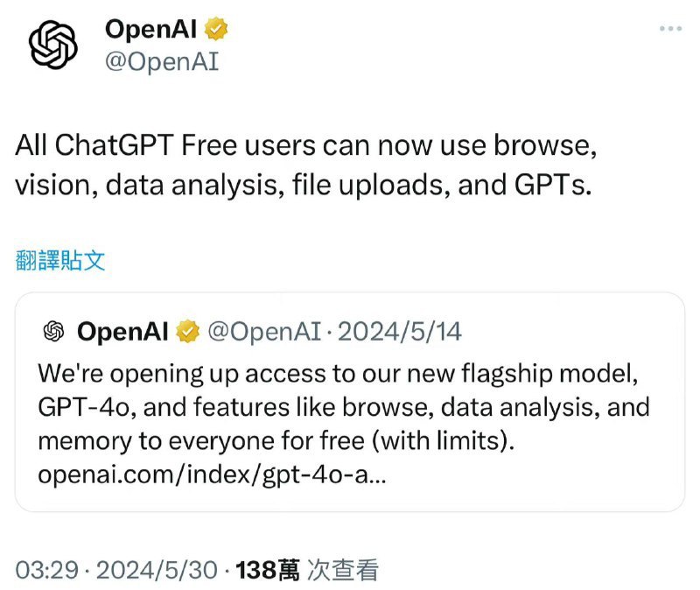Click the gold verified badge next to OpenAI
700x590 pixels.
[214, 28]
